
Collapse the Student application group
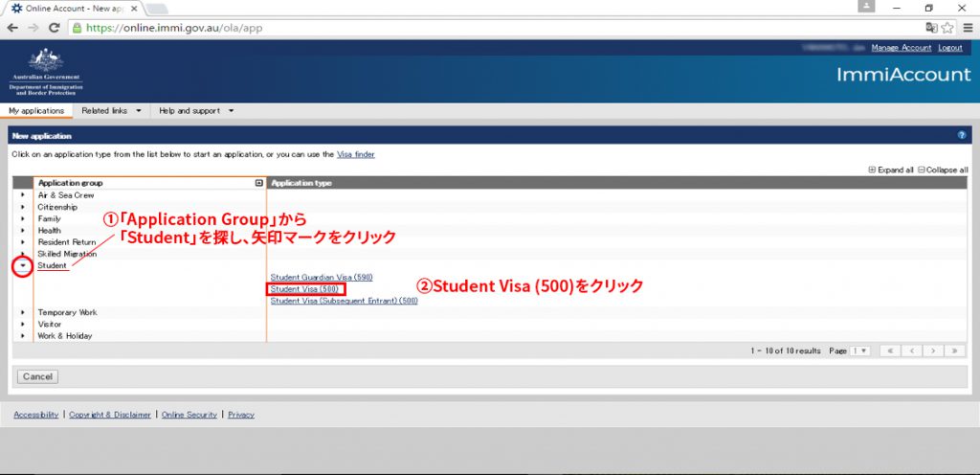click(x=23, y=265)
